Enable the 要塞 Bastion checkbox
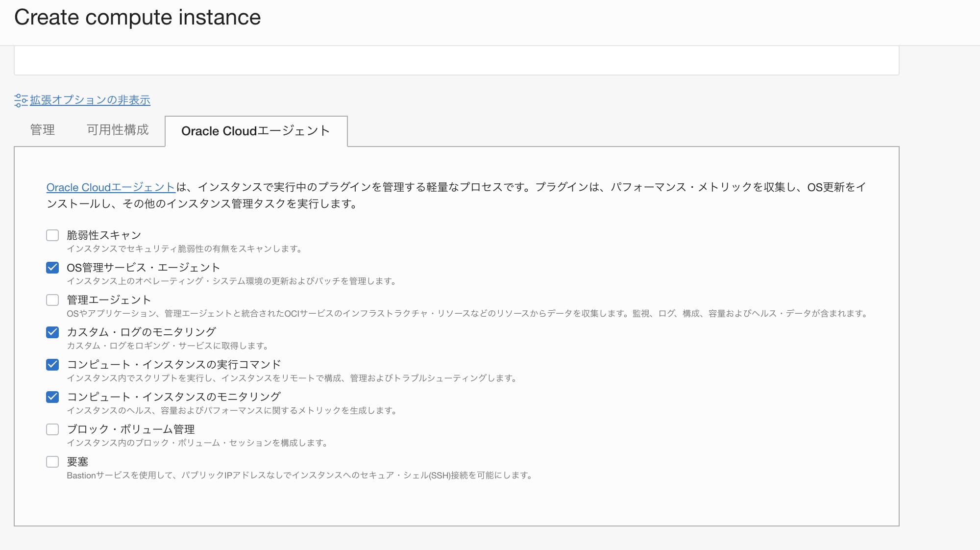Viewport: 980px width, 550px height. [52, 462]
